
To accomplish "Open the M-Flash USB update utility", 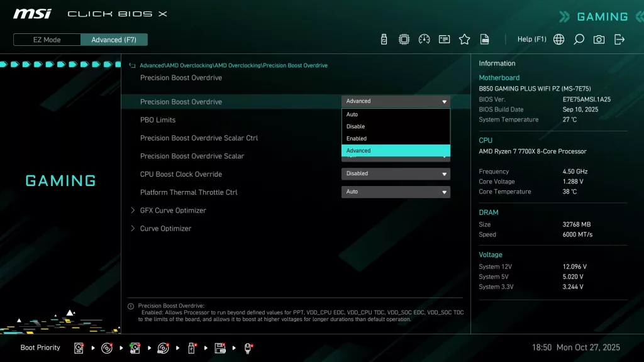I will point(384,39).
